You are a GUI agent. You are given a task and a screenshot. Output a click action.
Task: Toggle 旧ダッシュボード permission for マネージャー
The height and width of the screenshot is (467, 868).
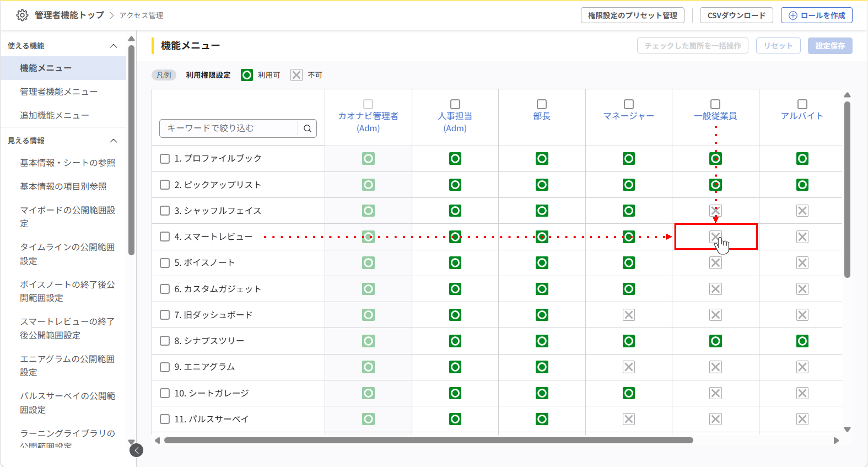pyautogui.click(x=629, y=315)
